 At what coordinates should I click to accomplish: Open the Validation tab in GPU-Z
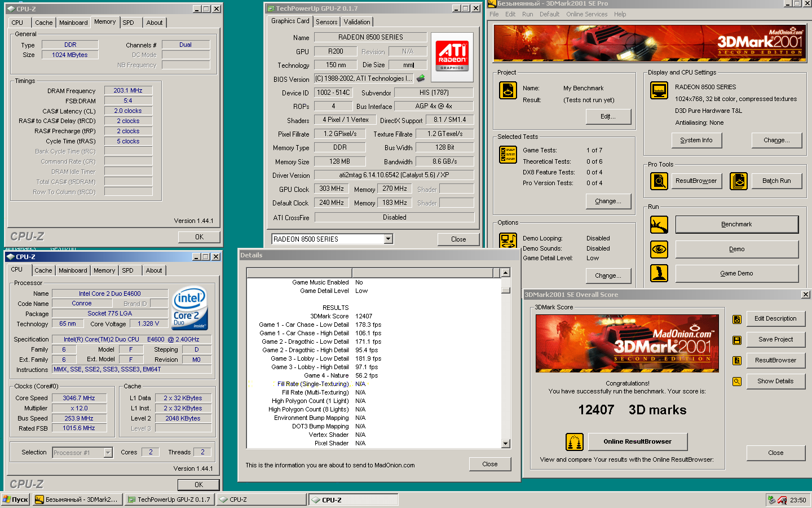[x=357, y=22]
